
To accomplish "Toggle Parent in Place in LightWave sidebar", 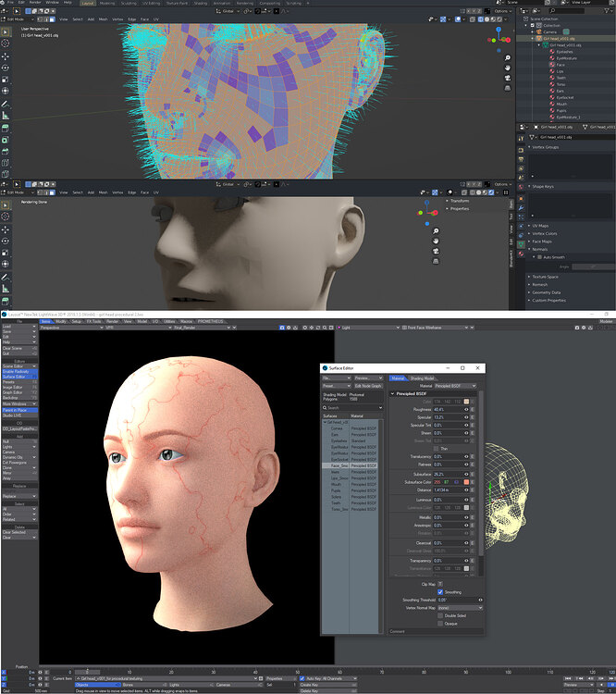I will (x=19, y=410).
